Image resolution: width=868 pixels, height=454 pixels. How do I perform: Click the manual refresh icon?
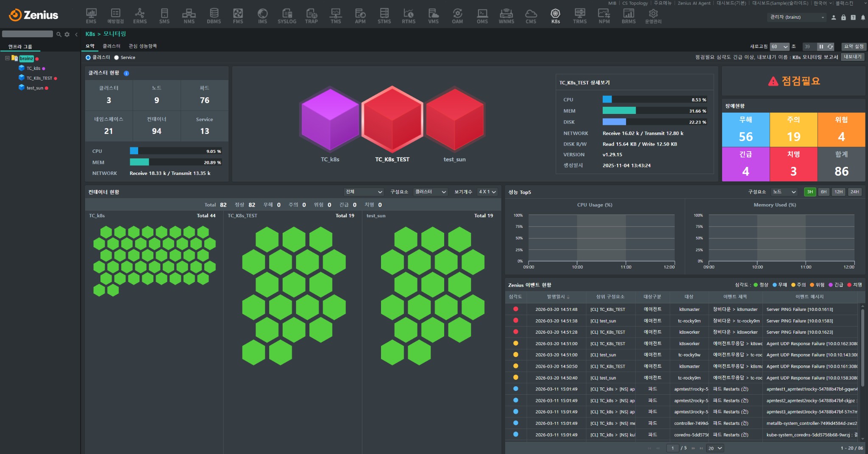tap(830, 47)
